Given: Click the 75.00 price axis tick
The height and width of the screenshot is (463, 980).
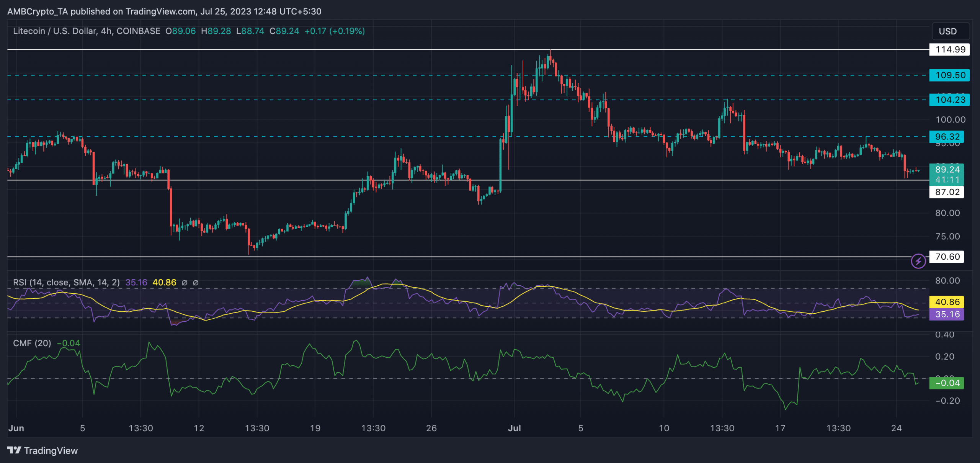Looking at the screenshot, I should pyautogui.click(x=947, y=236).
